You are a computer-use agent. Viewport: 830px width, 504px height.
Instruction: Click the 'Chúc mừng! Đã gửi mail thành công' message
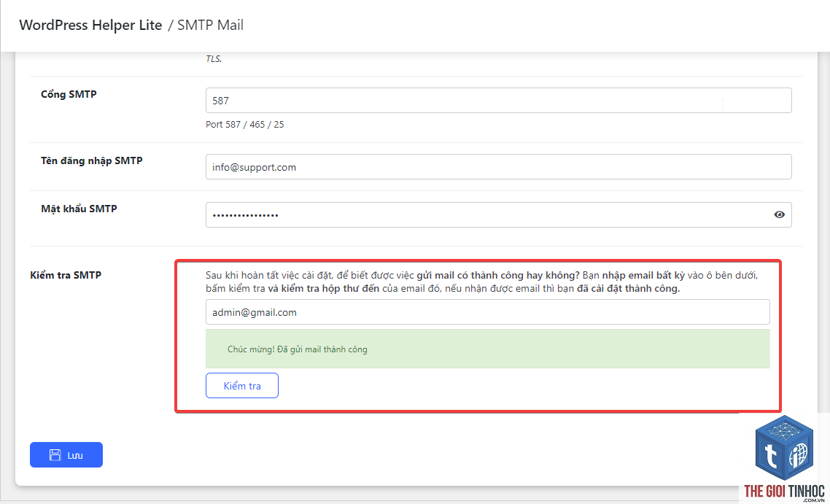point(298,349)
